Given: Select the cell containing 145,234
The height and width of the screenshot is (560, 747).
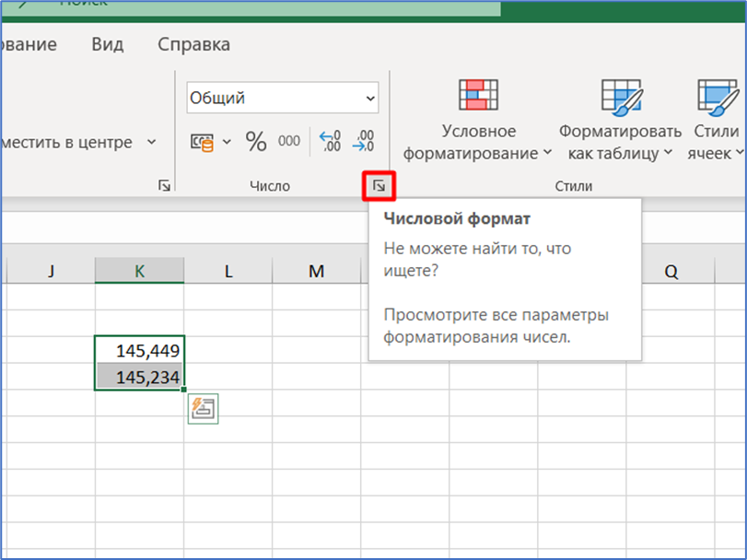Looking at the screenshot, I should (x=140, y=376).
